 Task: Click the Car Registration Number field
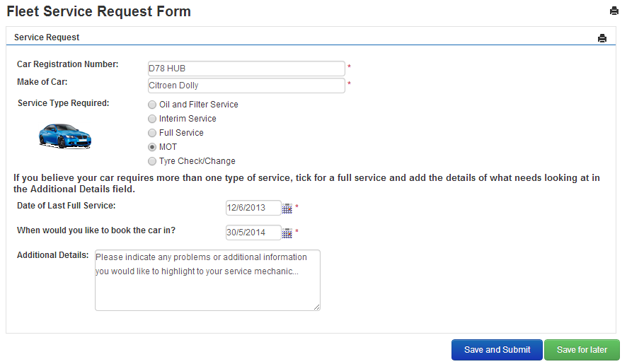246,69
